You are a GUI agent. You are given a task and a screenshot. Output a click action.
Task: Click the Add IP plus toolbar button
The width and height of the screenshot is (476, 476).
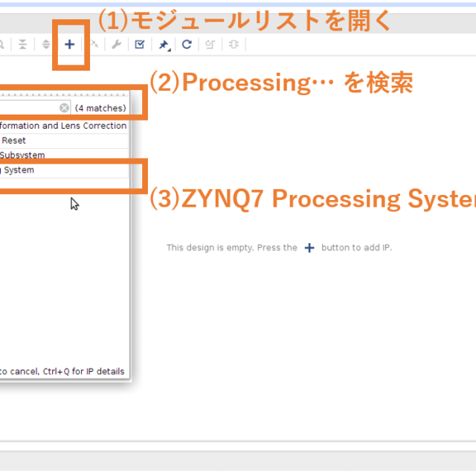point(70,45)
